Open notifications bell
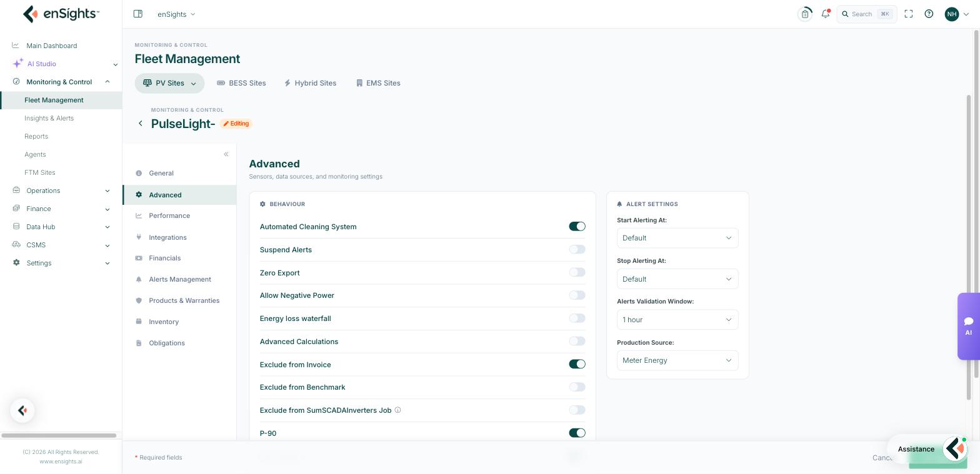 tap(826, 14)
